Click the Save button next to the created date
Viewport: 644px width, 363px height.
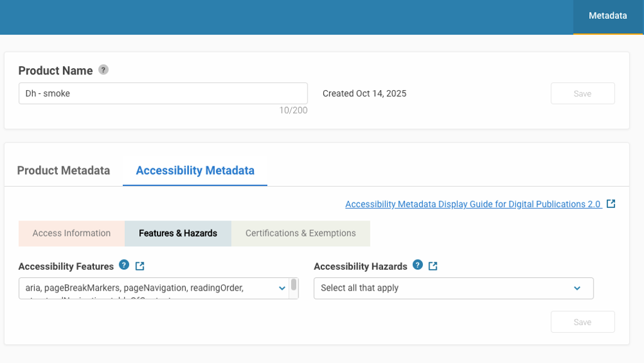tap(582, 93)
